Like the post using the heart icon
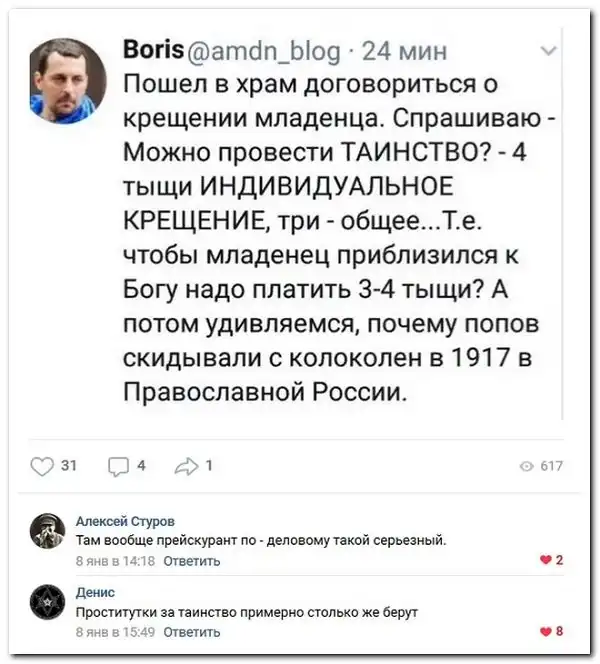This screenshot has width=600, height=664. click(42, 464)
